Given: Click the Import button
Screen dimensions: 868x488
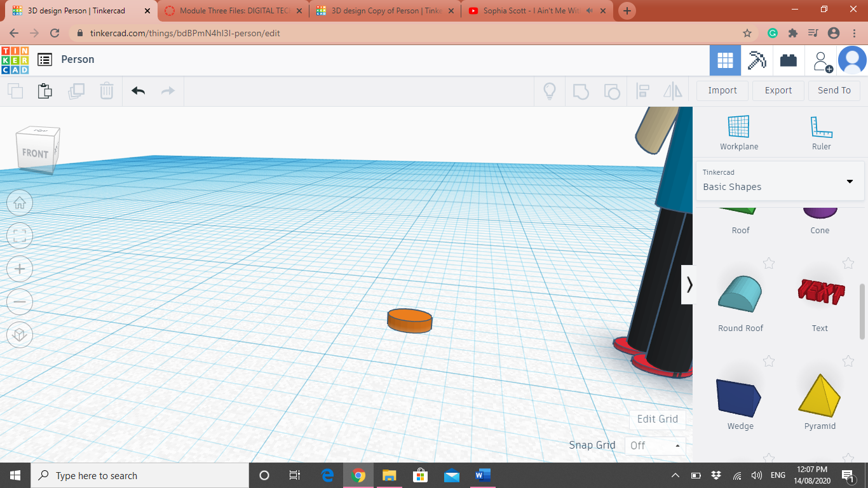Looking at the screenshot, I should (x=722, y=90).
